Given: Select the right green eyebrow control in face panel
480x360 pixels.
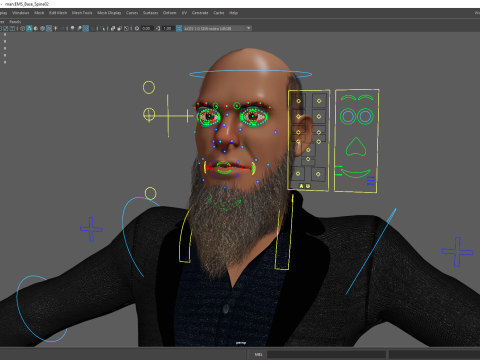Looking at the screenshot, I should 366,98.
